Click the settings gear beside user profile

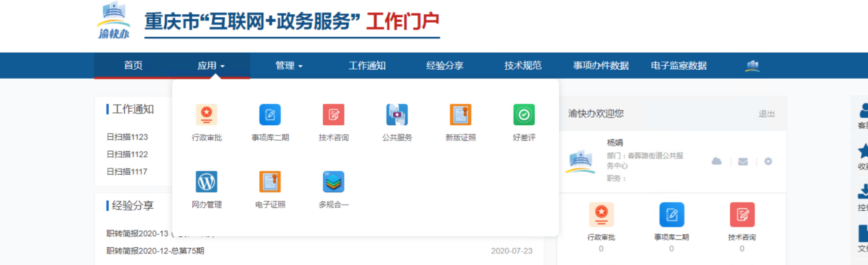click(768, 162)
